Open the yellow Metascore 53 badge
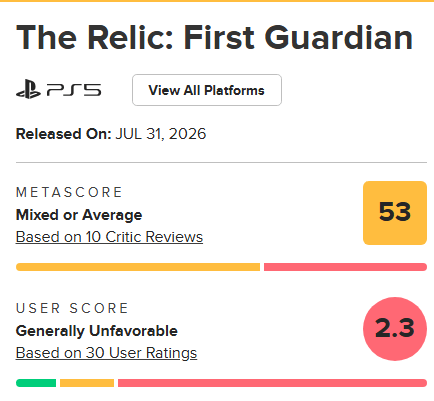This screenshot has width=434, height=401. tap(395, 213)
